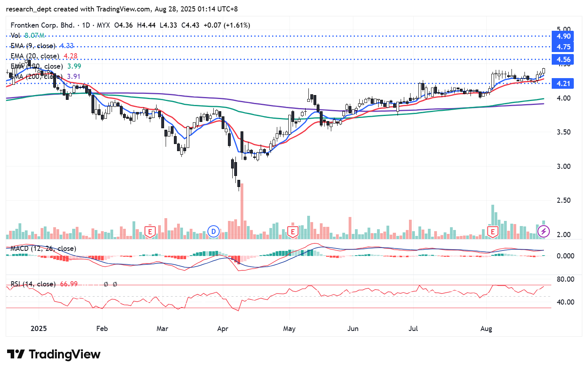Click the earnings E marker in late February
This screenshot has width=588, height=372.
click(x=150, y=232)
